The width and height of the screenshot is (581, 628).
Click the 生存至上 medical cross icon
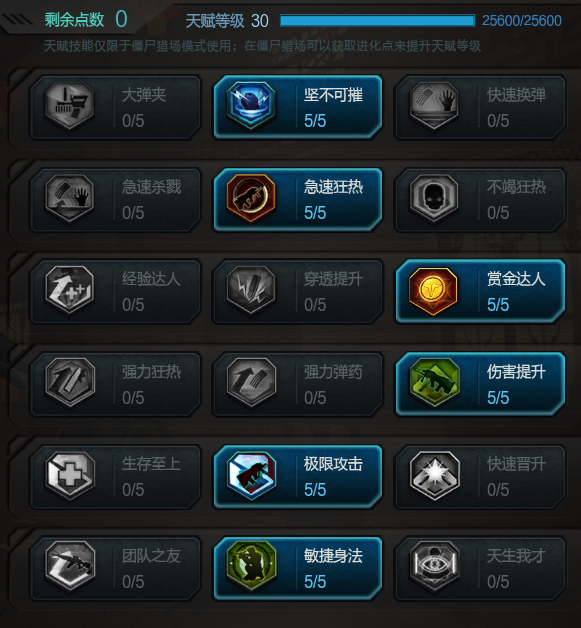[70, 475]
